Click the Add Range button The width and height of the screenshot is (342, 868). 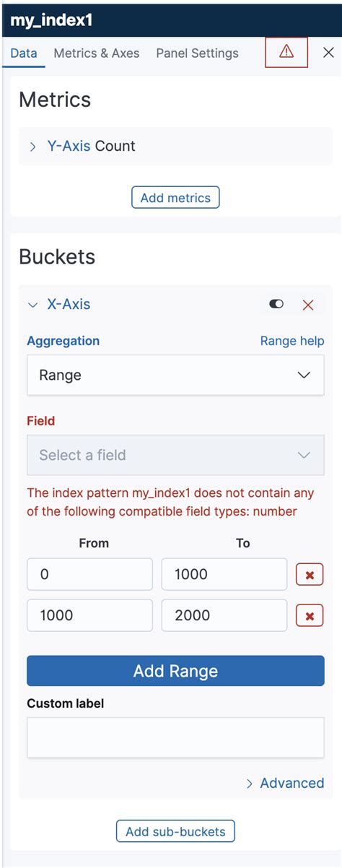175,671
